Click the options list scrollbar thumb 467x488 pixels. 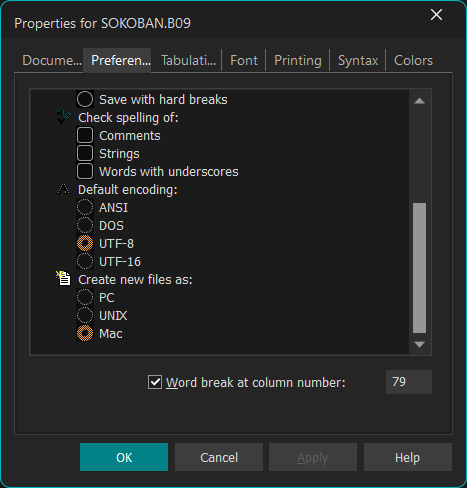[x=419, y=268]
